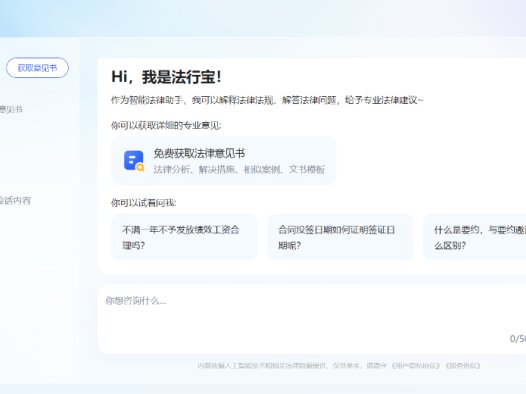
Task: Click the blue legal document icon
Action: (134, 161)
